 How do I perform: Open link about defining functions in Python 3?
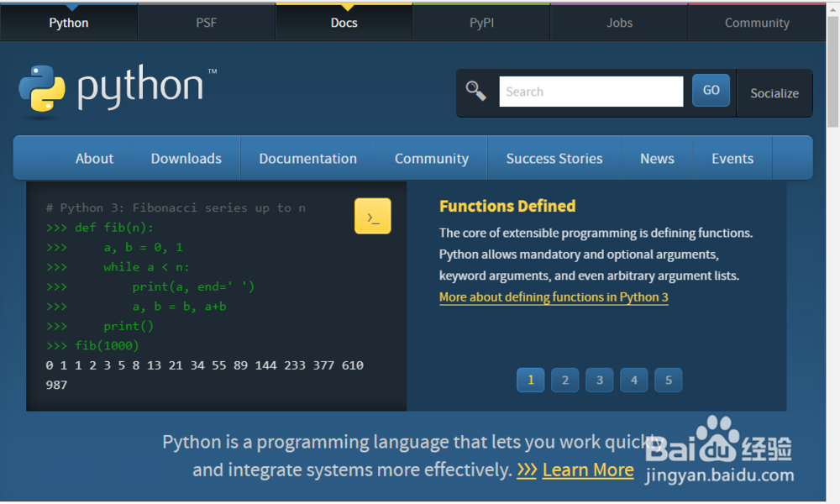[x=554, y=297]
